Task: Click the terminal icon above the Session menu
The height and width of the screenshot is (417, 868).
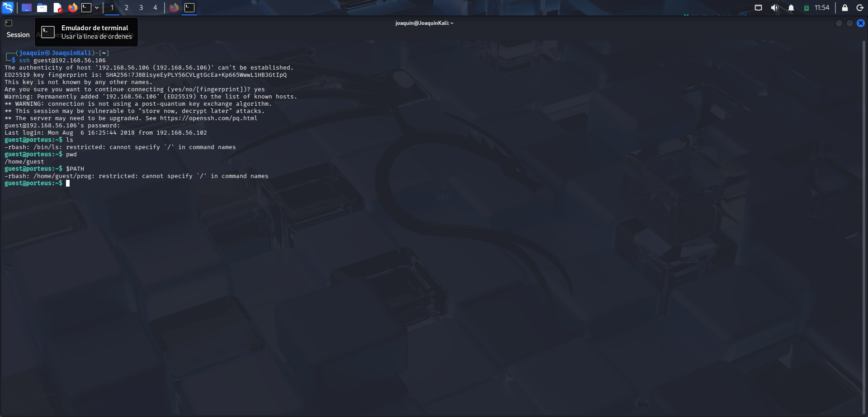Action: 8,23
